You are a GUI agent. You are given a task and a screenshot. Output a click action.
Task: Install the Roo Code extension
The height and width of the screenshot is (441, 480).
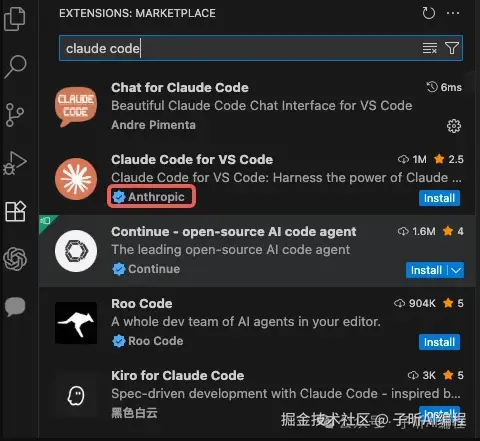pyautogui.click(x=439, y=342)
